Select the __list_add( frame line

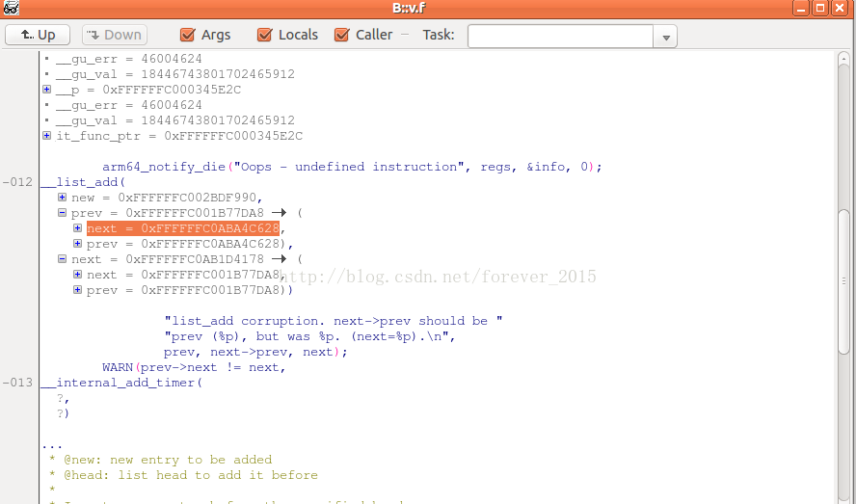tap(83, 182)
